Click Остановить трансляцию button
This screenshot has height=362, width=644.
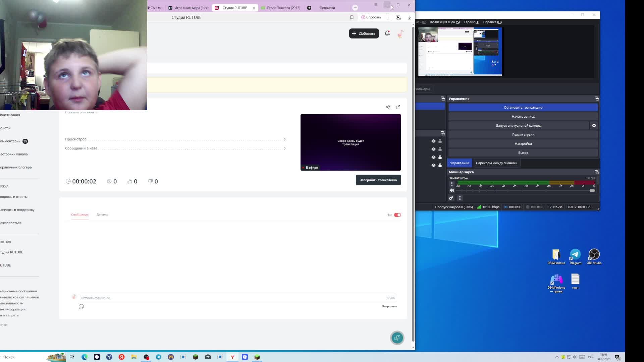tap(523, 108)
